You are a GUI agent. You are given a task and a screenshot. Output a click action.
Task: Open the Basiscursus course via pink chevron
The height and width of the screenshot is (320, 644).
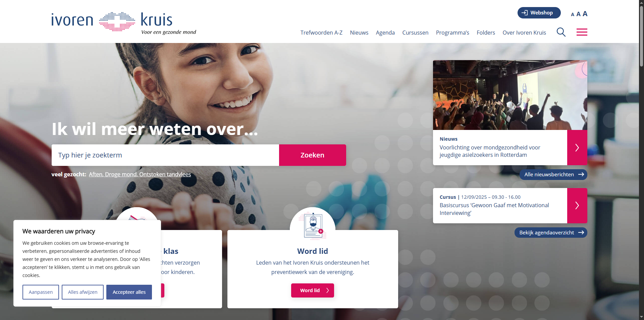[577, 205]
